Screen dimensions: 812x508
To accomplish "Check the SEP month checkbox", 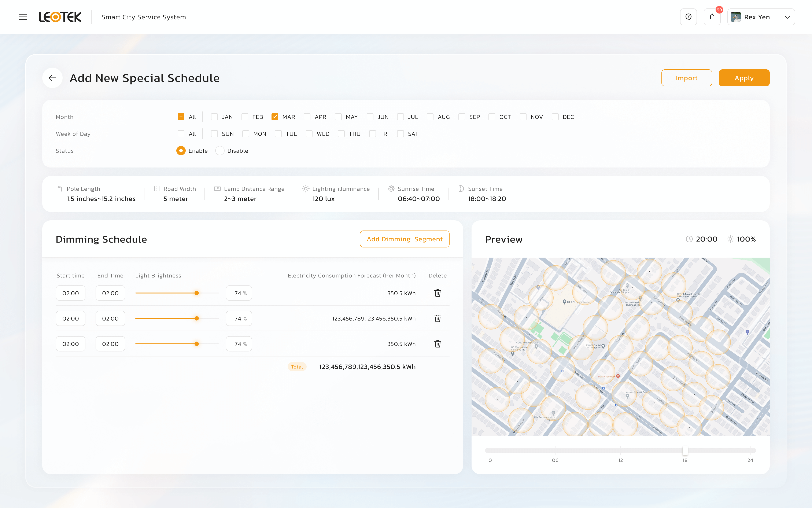I will [462, 117].
